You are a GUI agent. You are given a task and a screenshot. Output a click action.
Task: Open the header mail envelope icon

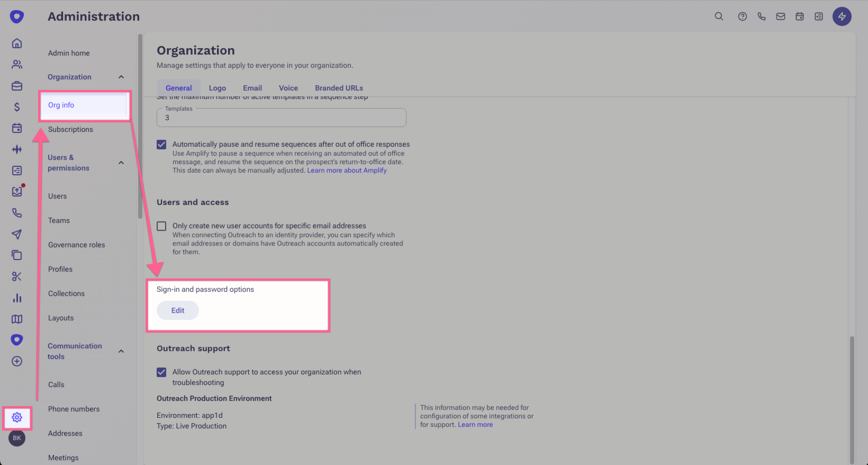pos(781,16)
